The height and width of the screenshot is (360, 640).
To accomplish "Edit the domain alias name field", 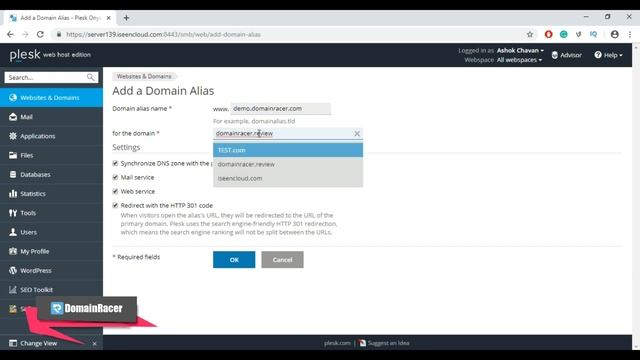I will 280,109.
